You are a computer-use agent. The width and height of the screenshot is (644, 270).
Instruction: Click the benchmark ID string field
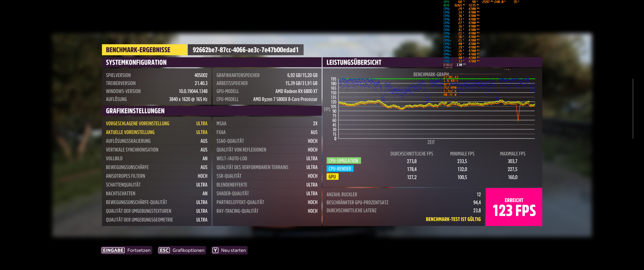[x=245, y=50]
